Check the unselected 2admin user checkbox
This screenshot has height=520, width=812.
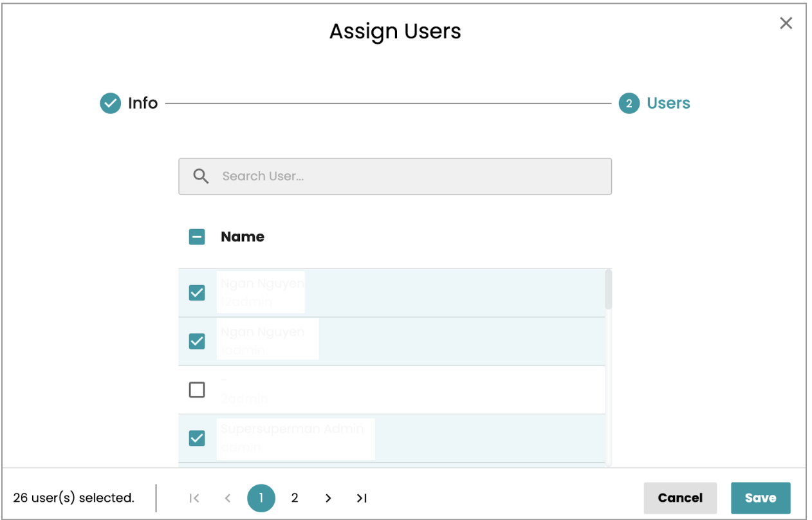[x=197, y=390]
